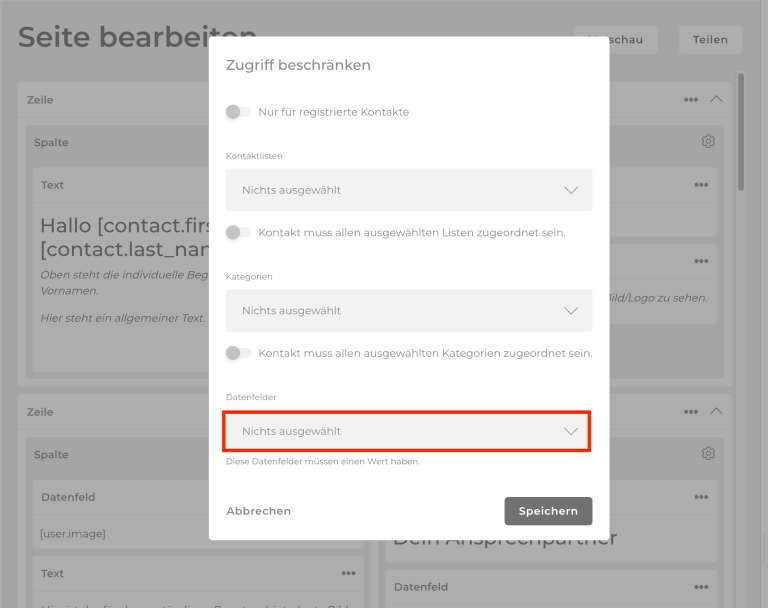Open three-dot menu of bottom-left Text block

pyautogui.click(x=348, y=573)
